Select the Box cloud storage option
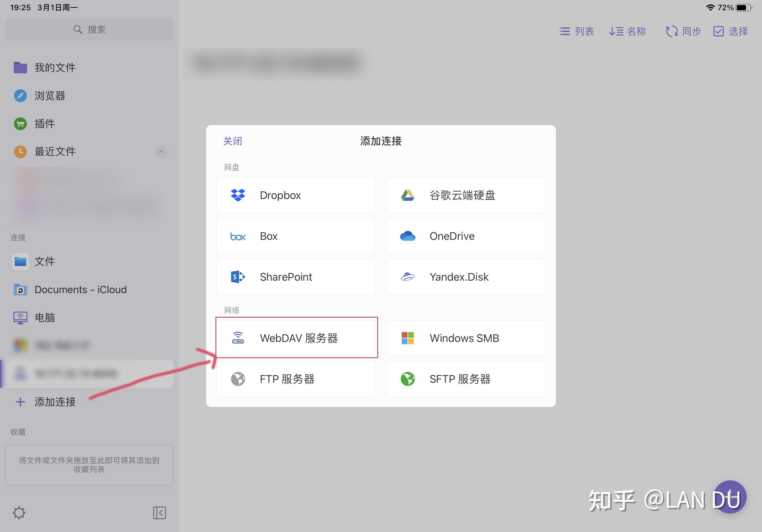762x532 pixels. (x=296, y=236)
